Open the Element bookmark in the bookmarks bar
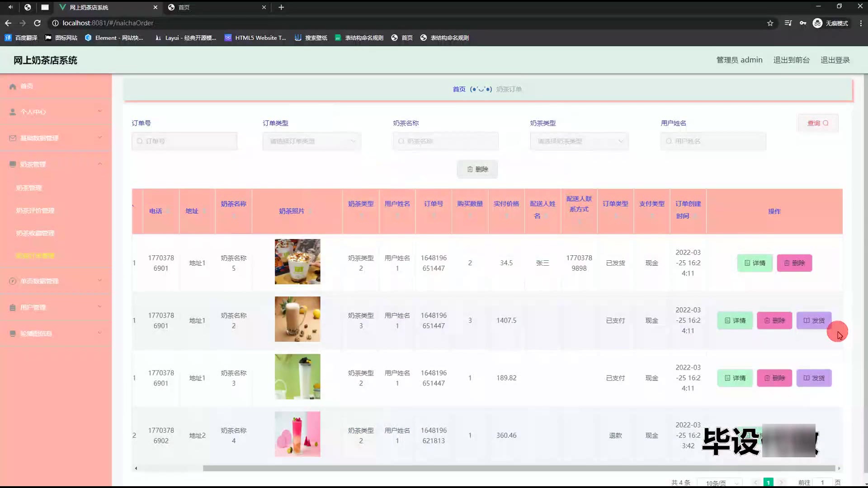This screenshot has height=488, width=868. (x=114, y=38)
